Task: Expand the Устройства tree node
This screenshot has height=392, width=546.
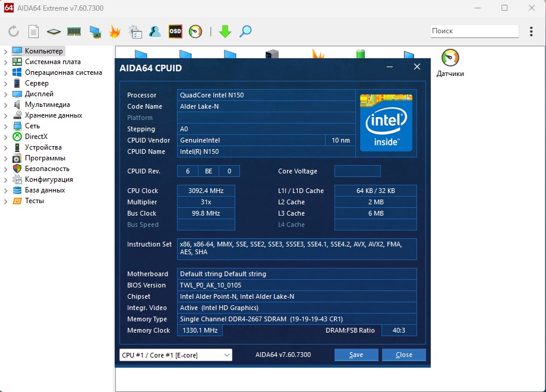Action: click(5, 148)
